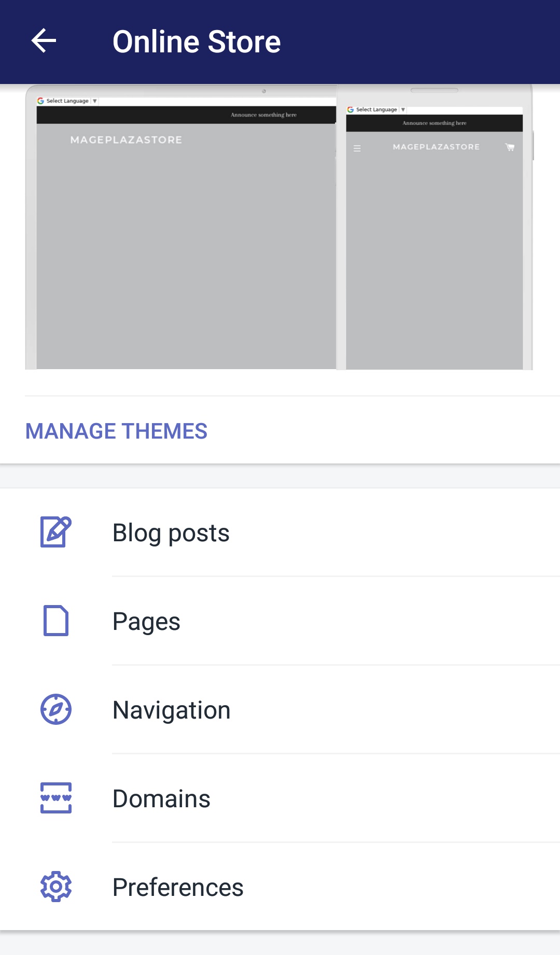Image resolution: width=560 pixels, height=955 pixels.
Task: Tap the hamburger menu in mobile preview
Action: pyautogui.click(x=357, y=148)
